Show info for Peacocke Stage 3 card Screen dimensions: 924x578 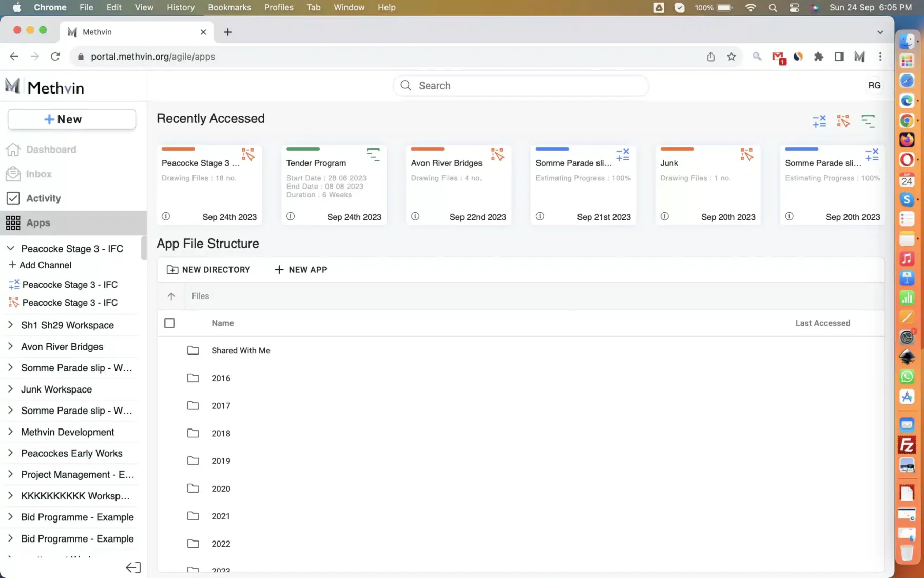click(x=166, y=216)
